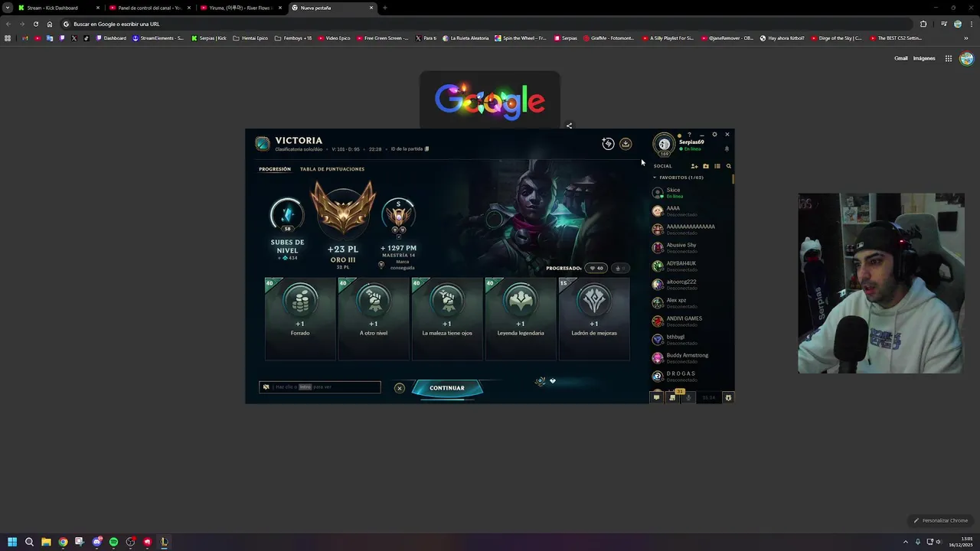Viewport: 980px width, 551px height.
Task: Open a new Chrome tab
Action: tap(384, 8)
